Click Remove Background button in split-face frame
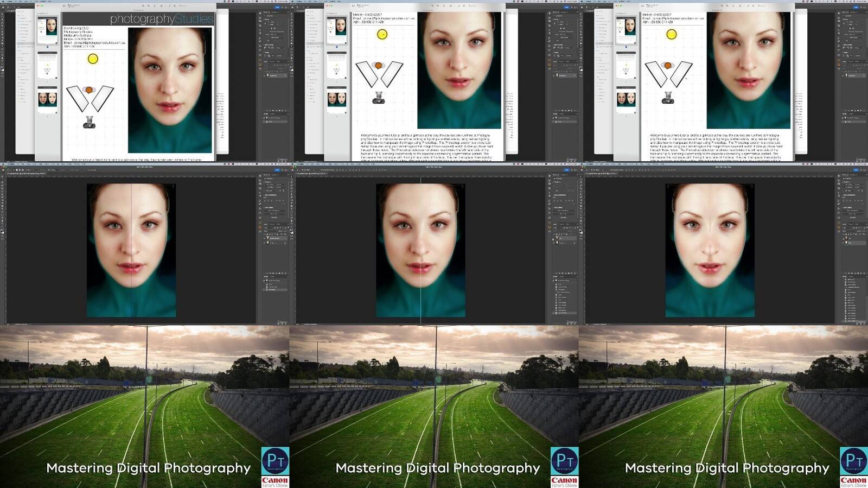Screen dimensions: 868x488 pyautogui.click(x=275, y=211)
